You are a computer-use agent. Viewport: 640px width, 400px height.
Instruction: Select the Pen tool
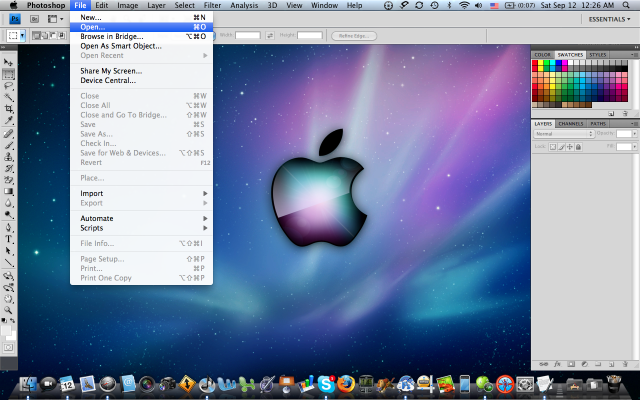(8, 227)
